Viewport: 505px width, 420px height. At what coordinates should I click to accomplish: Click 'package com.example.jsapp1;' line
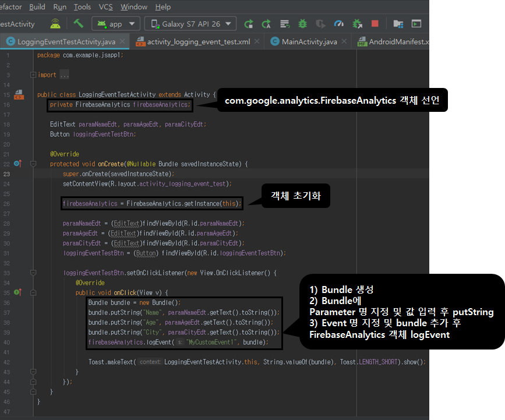coord(80,55)
